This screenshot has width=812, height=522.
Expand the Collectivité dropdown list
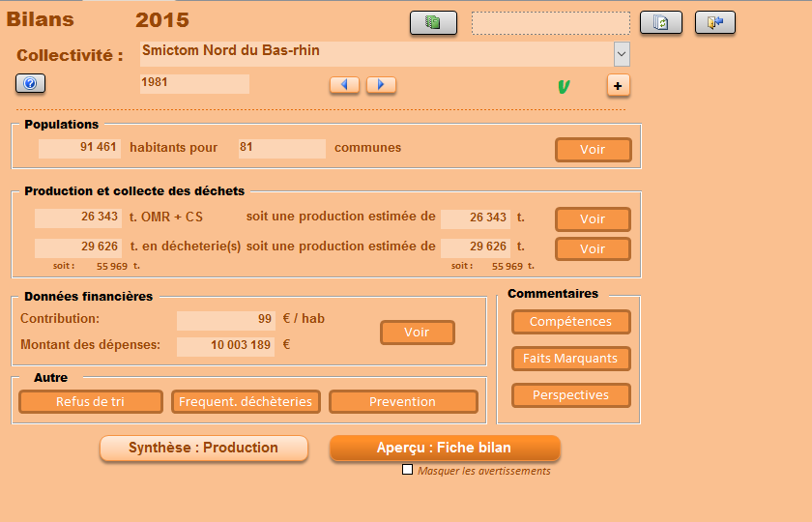tap(621, 54)
